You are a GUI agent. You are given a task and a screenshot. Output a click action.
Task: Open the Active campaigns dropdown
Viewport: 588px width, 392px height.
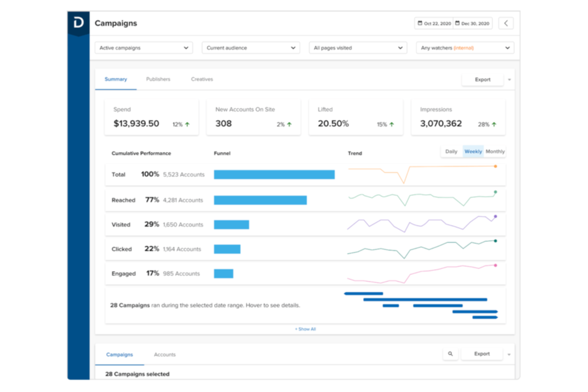144,48
